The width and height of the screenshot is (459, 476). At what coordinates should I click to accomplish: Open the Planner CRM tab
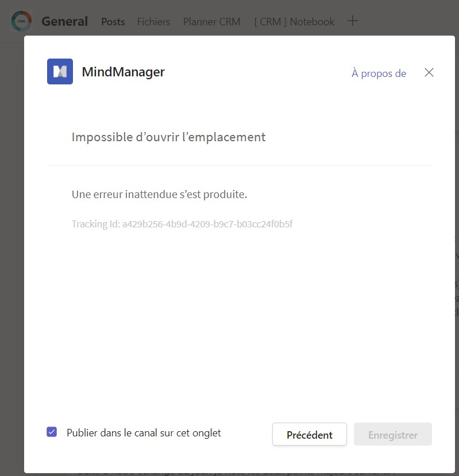click(212, 22)
